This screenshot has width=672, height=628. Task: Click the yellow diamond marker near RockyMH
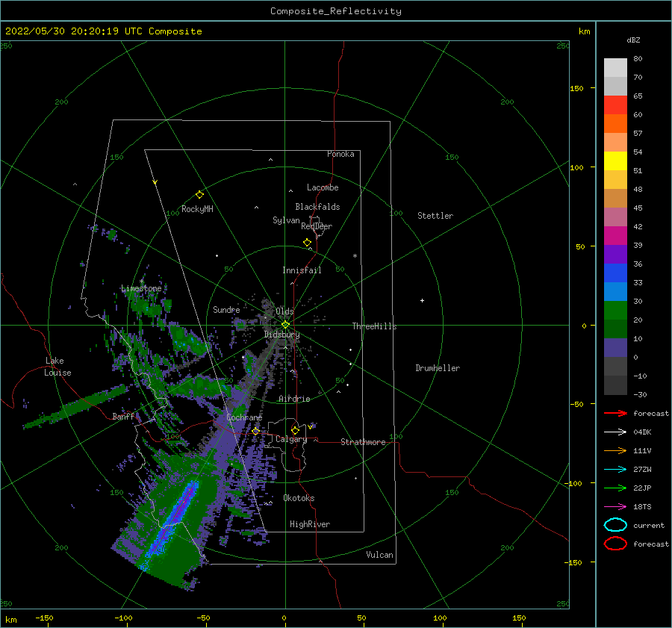(199, 195)
